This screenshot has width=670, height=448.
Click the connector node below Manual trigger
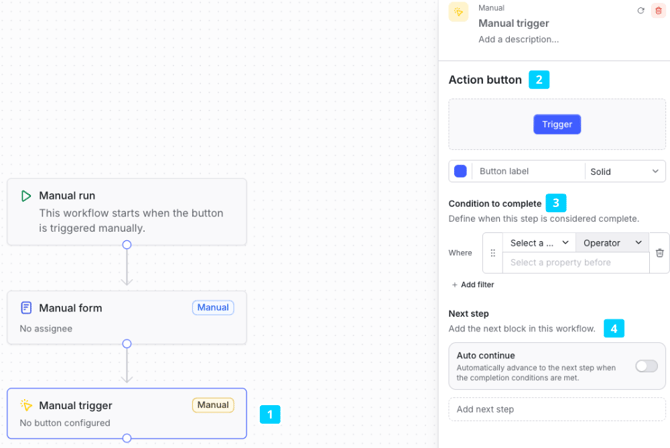[127, 438]
